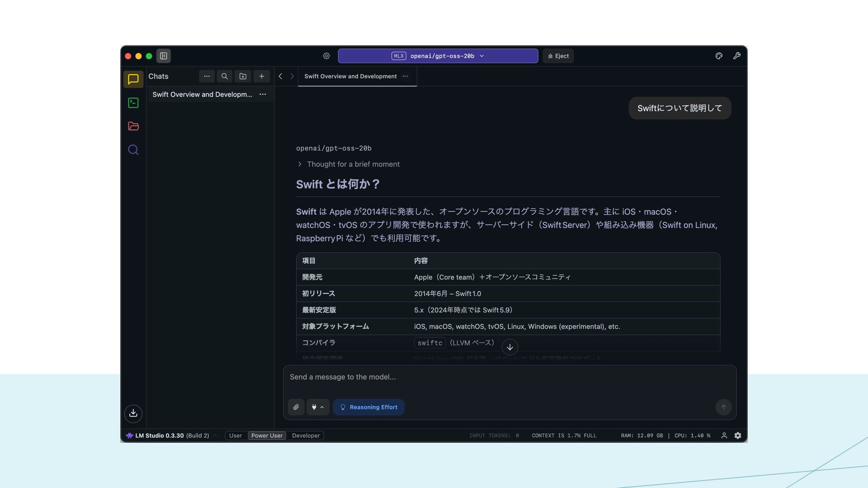This screenshot has height=488, width=868.
Task: Expand 'Thought for a brief moment'
Action: click(x=353, y=164)
